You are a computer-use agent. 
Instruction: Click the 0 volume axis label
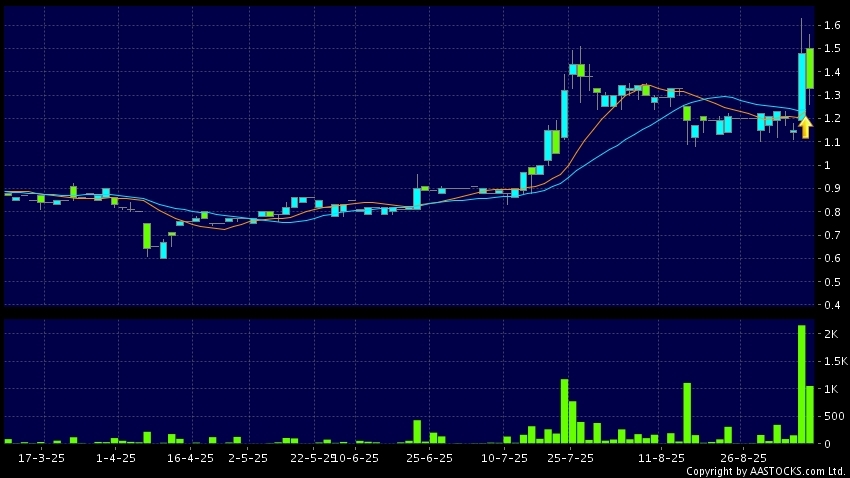tap(827, 444)
